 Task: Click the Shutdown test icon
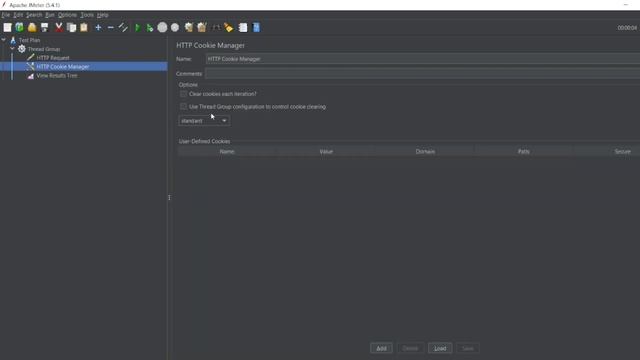pyautogui.click(x=175, y=27)
